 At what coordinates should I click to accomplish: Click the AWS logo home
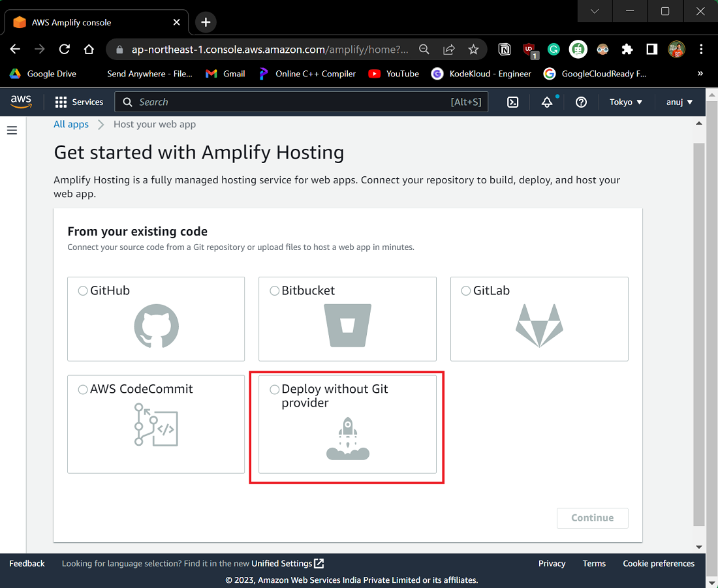[x=21, y=102]
